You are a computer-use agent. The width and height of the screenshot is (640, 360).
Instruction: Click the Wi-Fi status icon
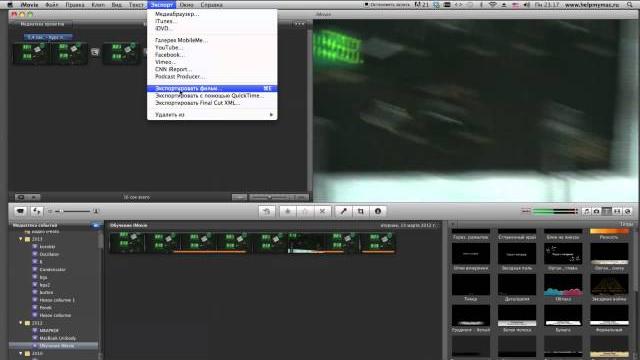point(493,5)
